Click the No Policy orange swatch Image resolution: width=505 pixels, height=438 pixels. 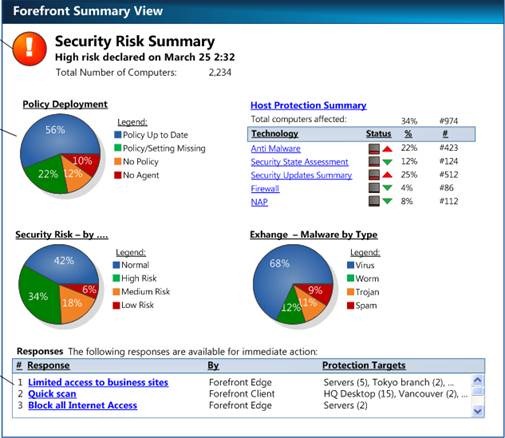point(118,162)
